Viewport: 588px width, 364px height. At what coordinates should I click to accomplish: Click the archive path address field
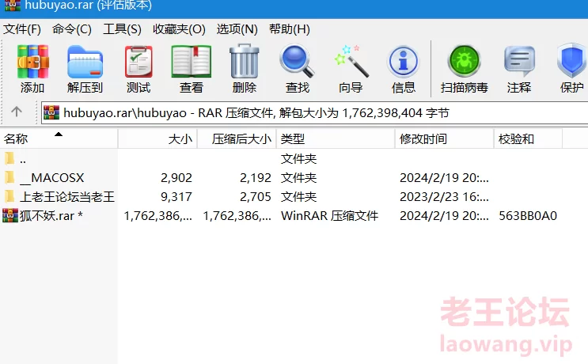point(314,112)
